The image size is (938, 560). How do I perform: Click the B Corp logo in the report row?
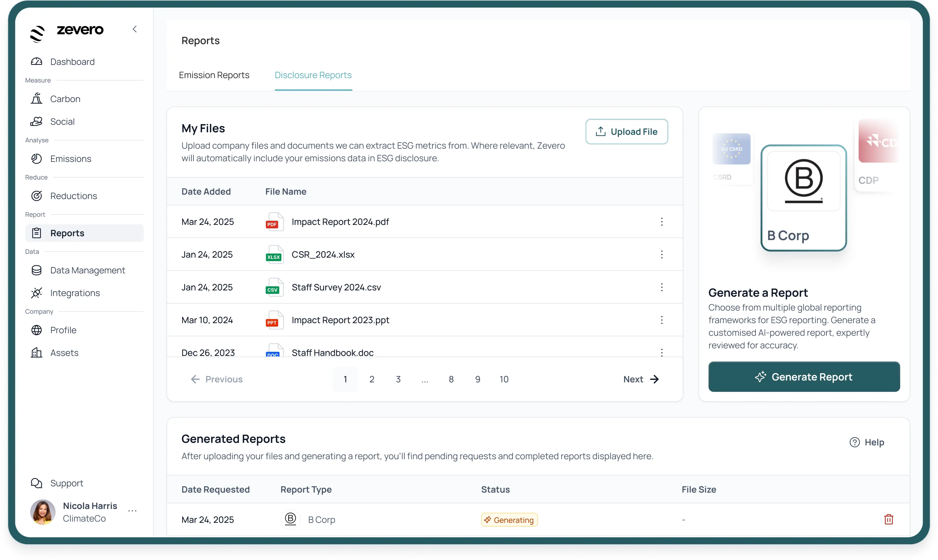coord(290,519)
